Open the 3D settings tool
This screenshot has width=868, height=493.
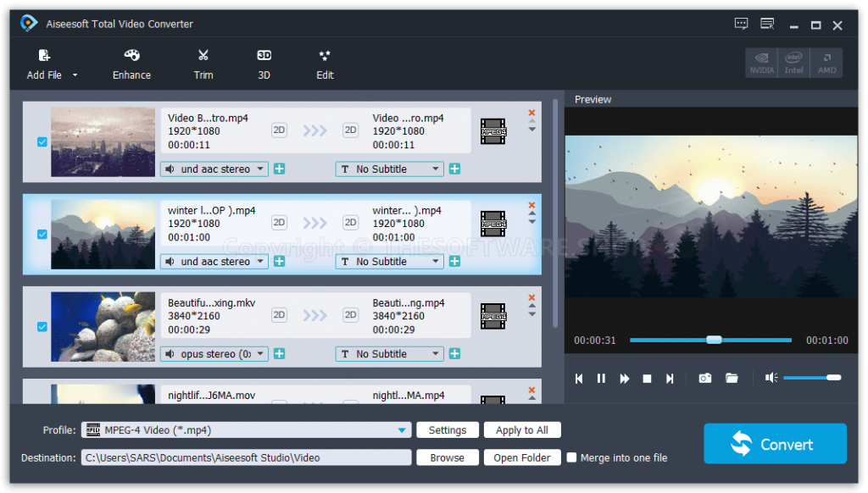coord(264,64)
